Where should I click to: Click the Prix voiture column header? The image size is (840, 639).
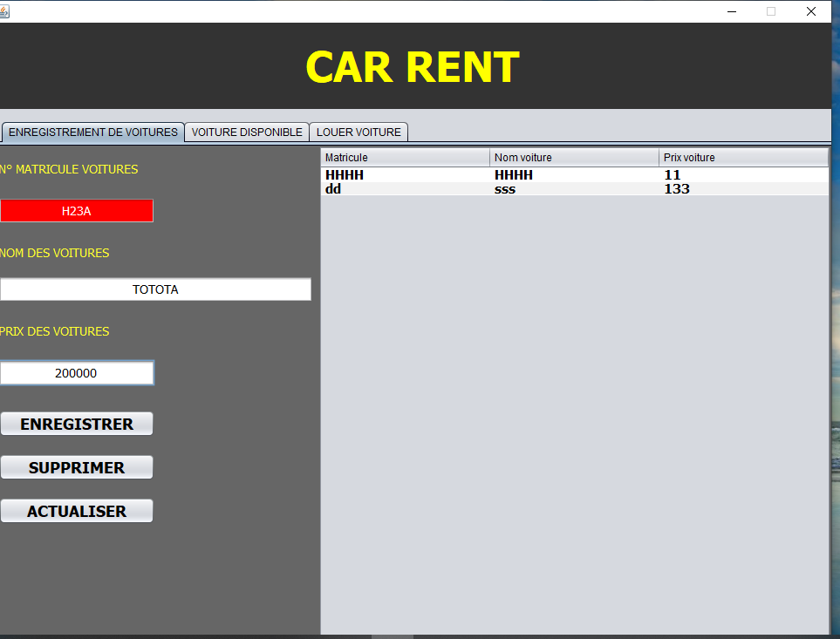point(743,158)
